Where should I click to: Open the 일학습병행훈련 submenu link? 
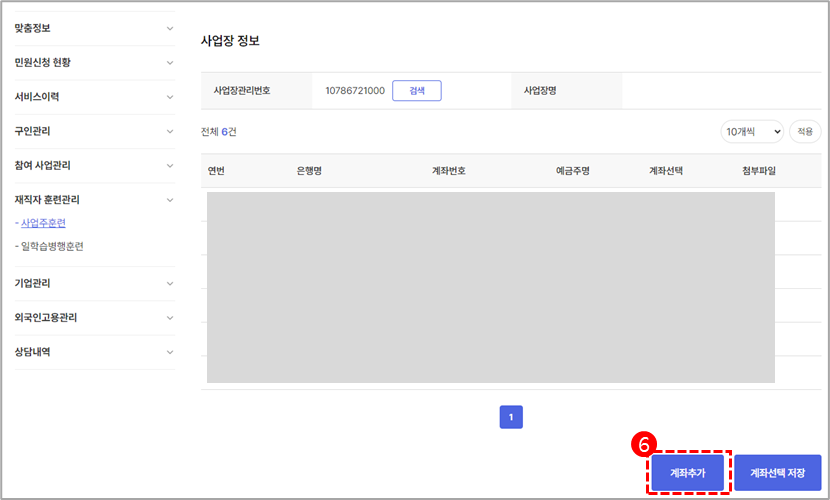[x=52, y=246]
